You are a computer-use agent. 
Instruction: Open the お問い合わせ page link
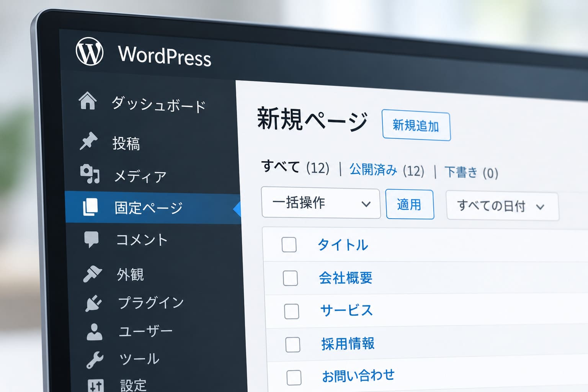(x=358, y=376)
